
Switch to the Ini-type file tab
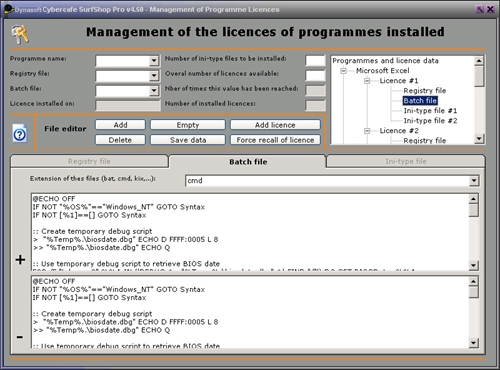[x=406, y=161]
